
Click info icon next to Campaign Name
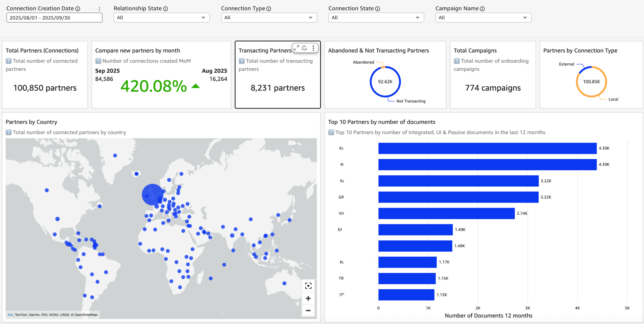[x=482, y=9]
